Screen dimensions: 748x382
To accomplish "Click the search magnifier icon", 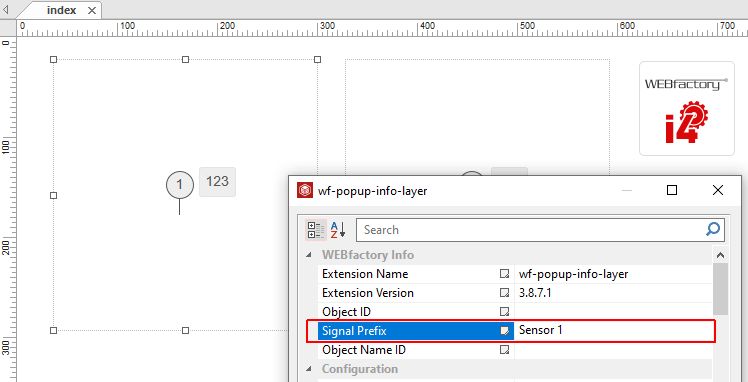I will coord(712,229).
